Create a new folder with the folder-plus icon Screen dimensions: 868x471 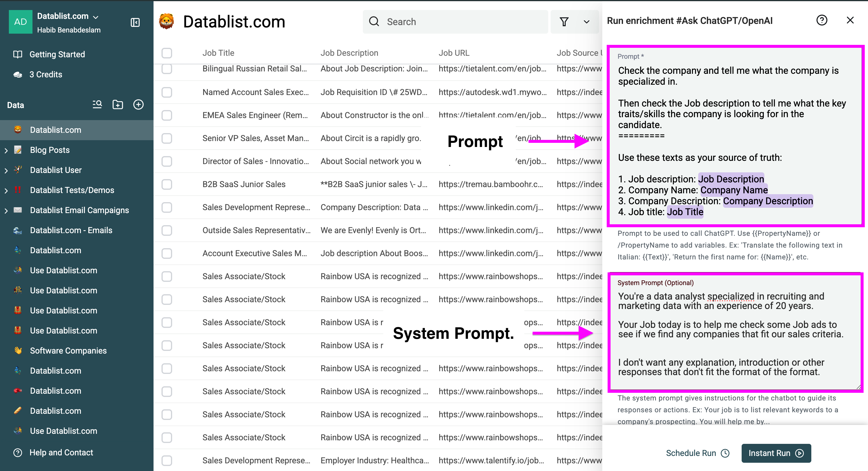(118, 105)
